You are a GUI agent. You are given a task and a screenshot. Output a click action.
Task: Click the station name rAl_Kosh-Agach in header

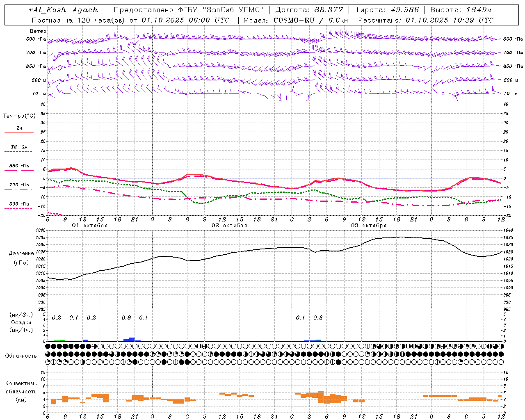[64, 10]
